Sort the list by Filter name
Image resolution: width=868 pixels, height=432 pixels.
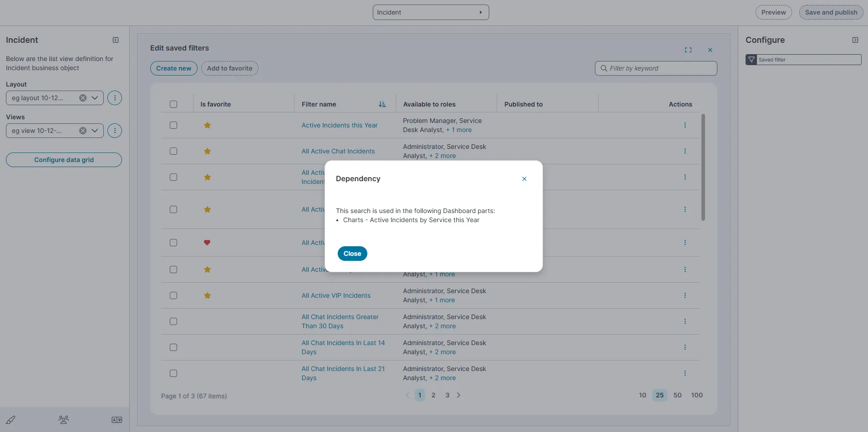tap(382, 104)
